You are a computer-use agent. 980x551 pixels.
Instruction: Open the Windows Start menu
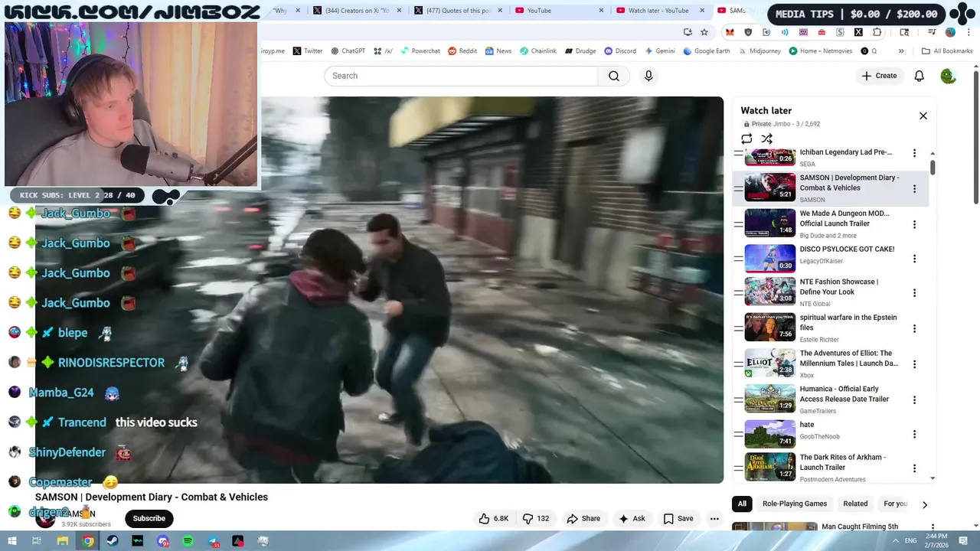click(11, 541)
